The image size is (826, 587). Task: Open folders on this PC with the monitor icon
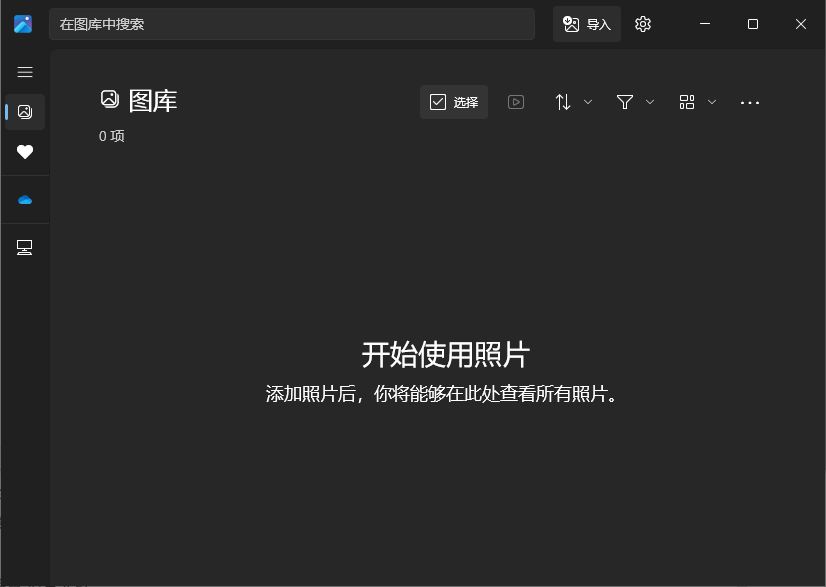[x=24, y=247]
